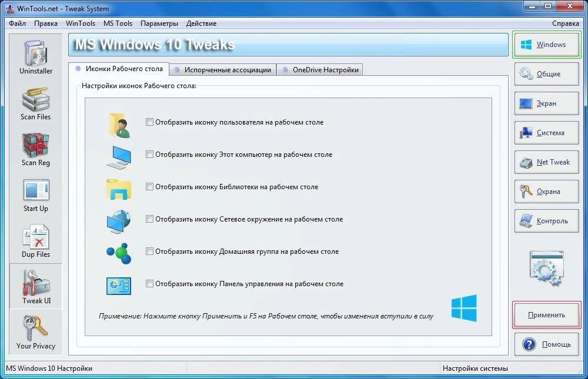
Task: Open the Net Tweak category
Action: [x=546, y=162]
